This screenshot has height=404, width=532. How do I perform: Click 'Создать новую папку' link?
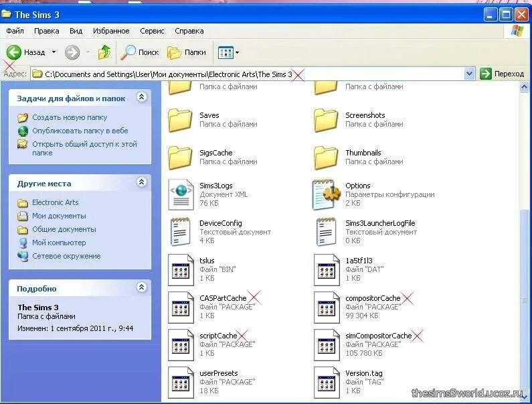[70, 117]
